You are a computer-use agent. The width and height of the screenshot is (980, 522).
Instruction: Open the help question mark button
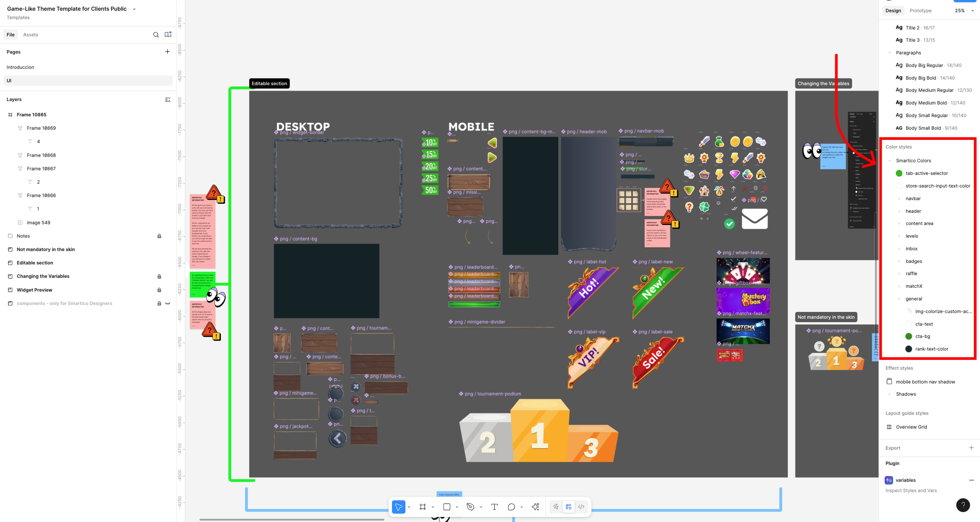[x=963, y=505]
